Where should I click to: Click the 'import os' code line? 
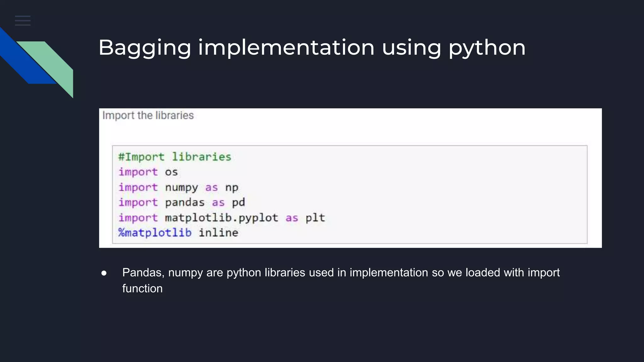coord(148,172)
